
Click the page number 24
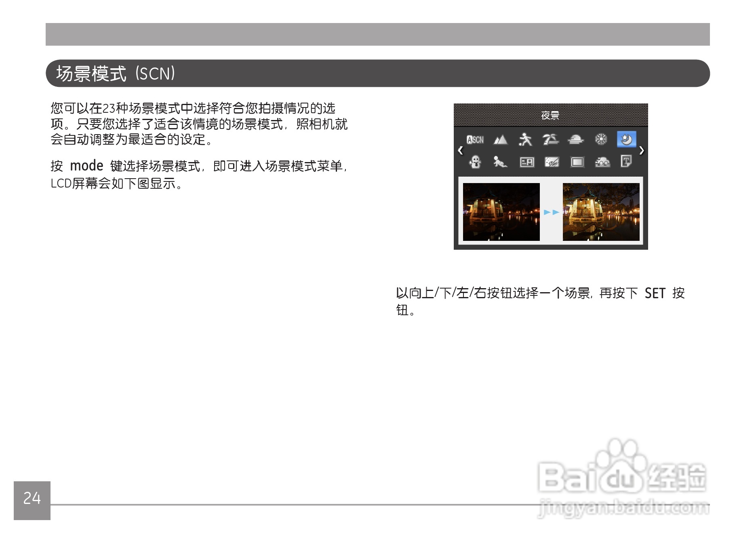point(32,498)
